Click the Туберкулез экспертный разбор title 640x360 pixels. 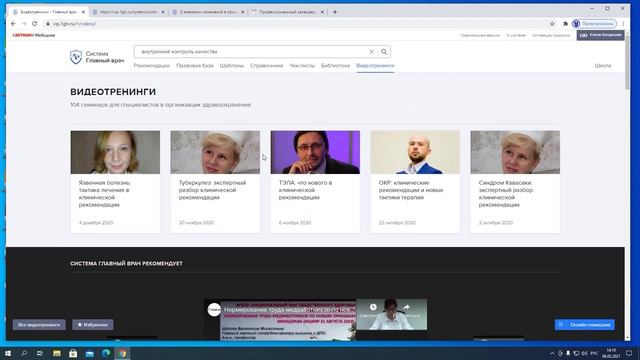tap(212, 190)
